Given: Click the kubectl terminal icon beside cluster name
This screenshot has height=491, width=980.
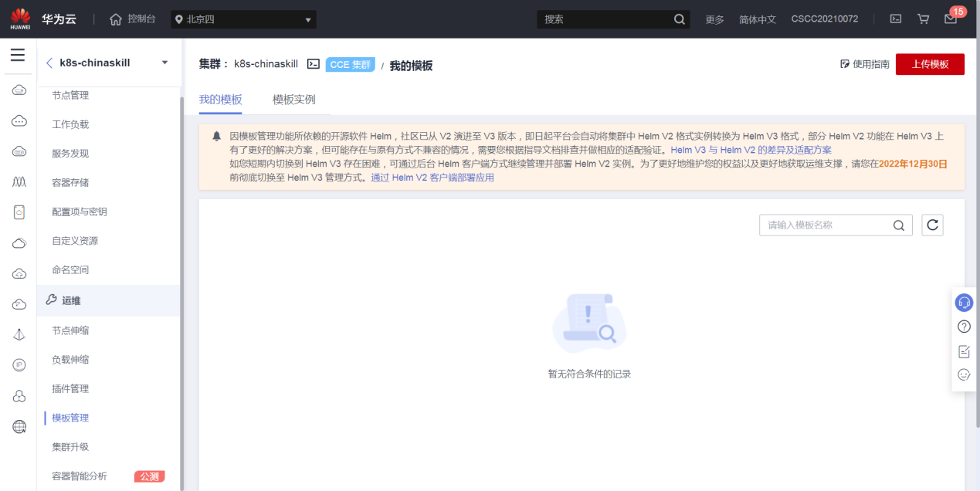Looking at the screenshot, I should 313,65.
